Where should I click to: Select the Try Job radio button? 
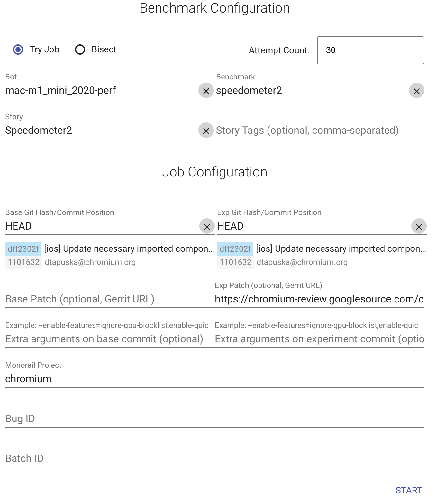tap(18, 50)
